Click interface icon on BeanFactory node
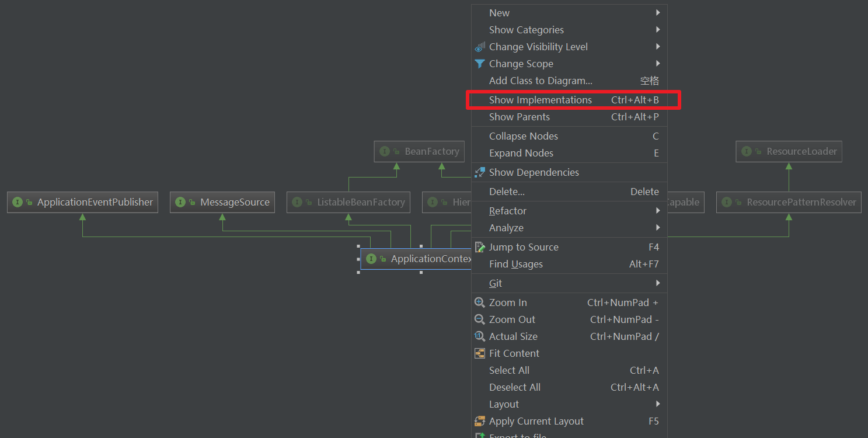This screenshot has height=438, width=868. (385, 151)
